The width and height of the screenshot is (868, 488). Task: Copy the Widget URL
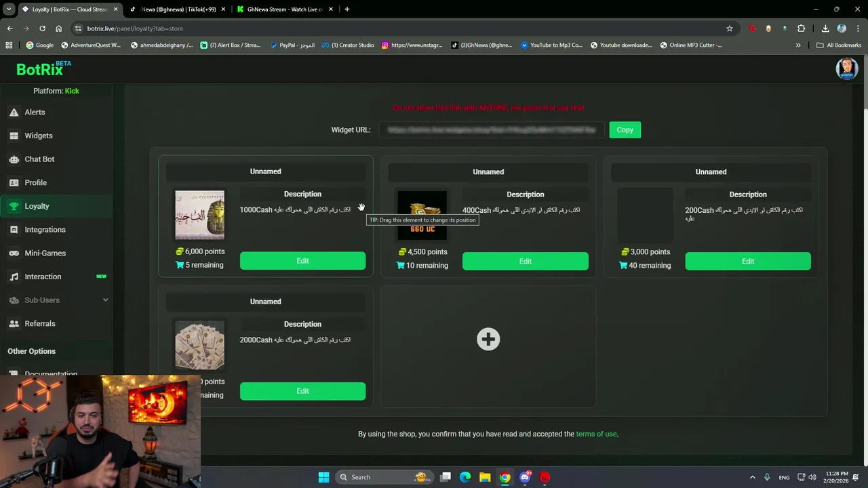[x=625, y=130]
